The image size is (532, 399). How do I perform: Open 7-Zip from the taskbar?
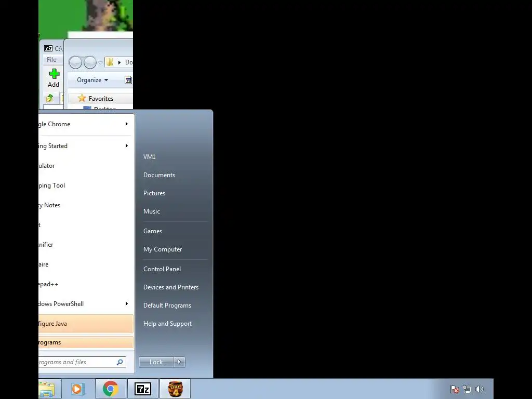[x=142, y=389]
